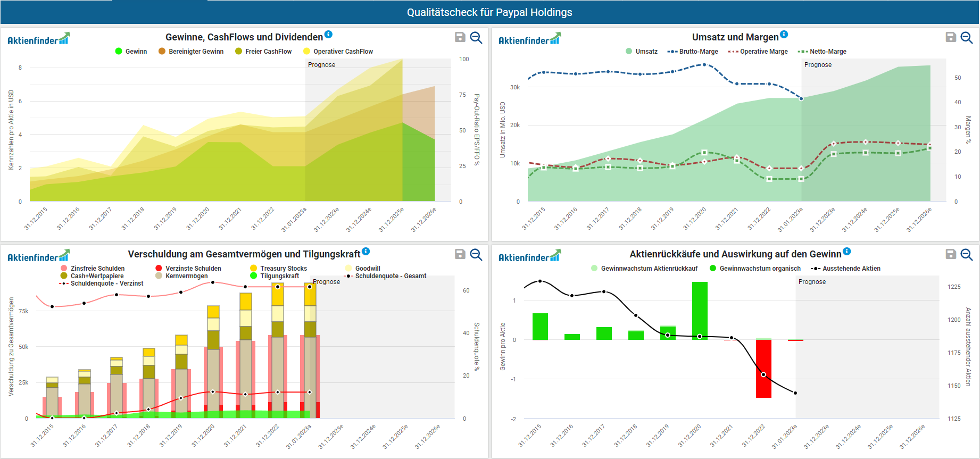Toggle Treasury Stocks legend entry
The width and height of the screenshot is (980, 459).
tap(278, 269)
